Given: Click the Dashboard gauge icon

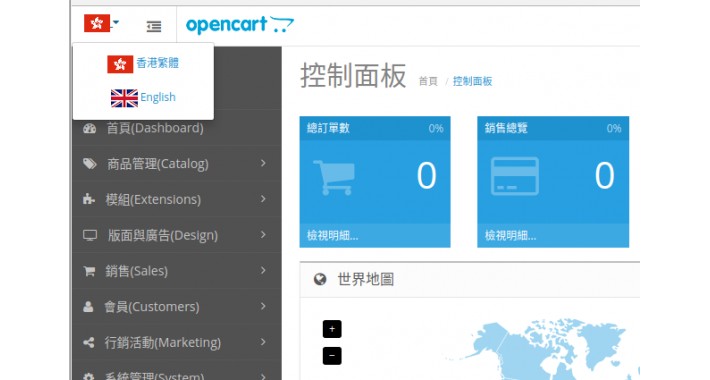Looking at the screenshot, I should tap(90, 128).
